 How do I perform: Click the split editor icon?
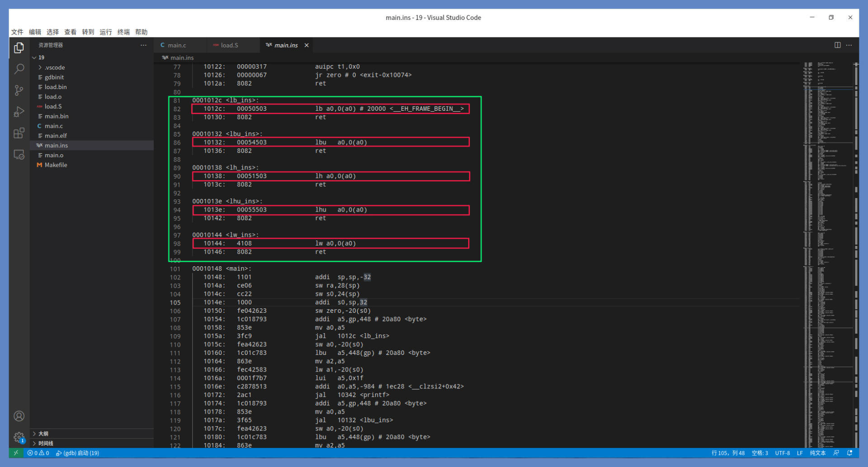pos(837,45)
